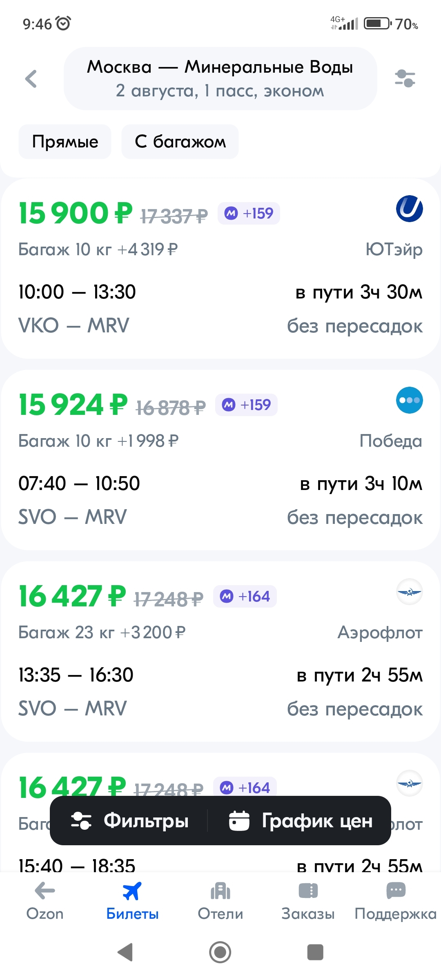
Task: Open the "Поддержка" support tab
Action: pos(395,900)
